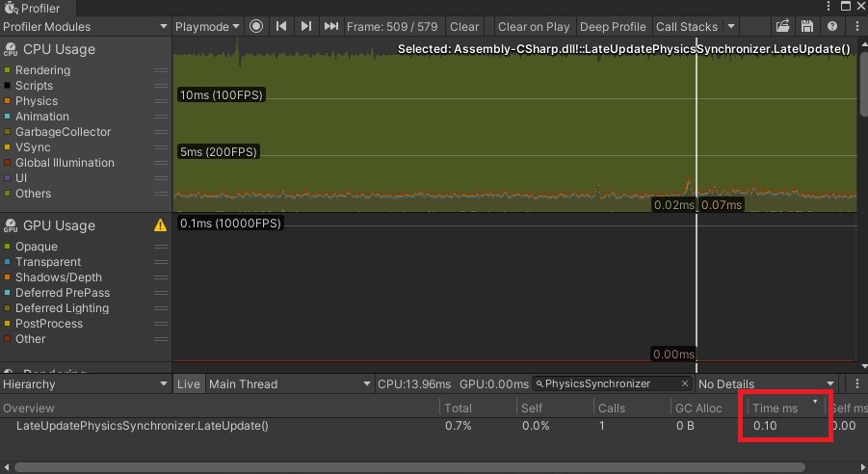Screen dimensions: 868x474
Task: Open Profiler window options menu at top right
Action: click(829, 6)
